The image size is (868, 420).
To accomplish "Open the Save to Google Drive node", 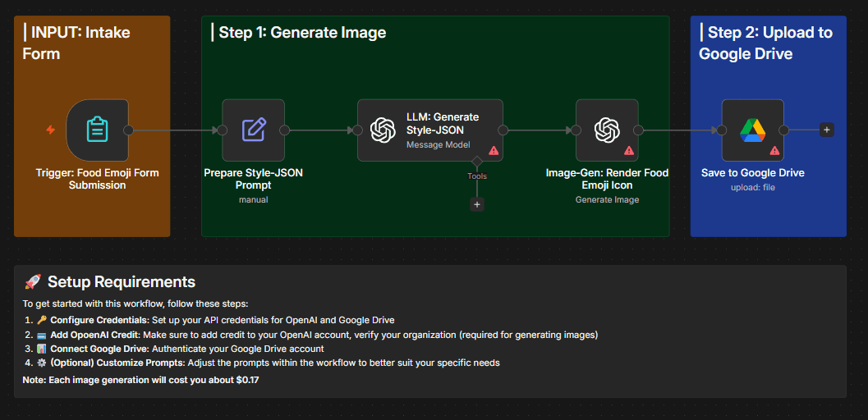I will [753, 130].
